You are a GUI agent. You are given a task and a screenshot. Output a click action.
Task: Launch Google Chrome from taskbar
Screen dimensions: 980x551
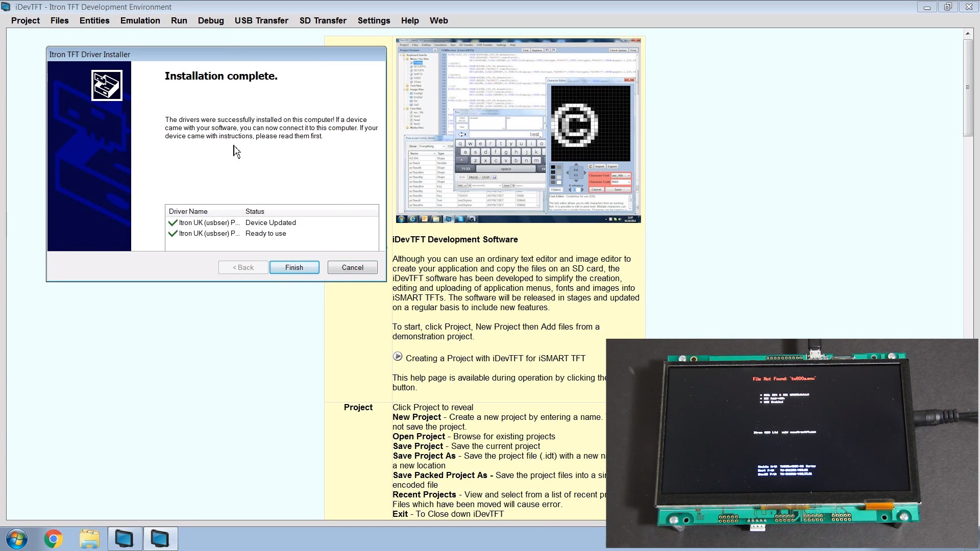pyautogui.click(x=53, y=539)
